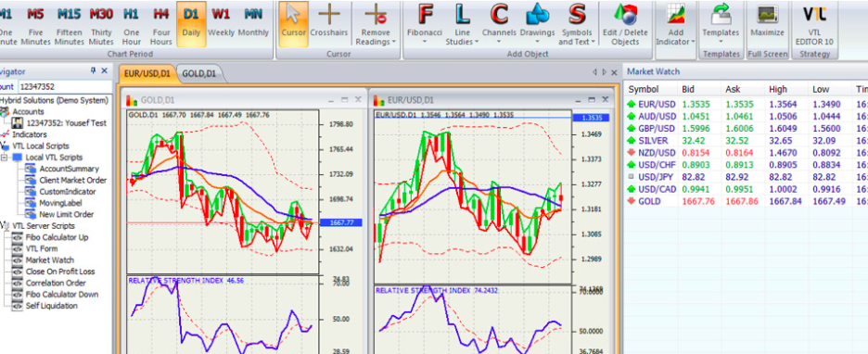868x354 pixels.
Task: Switch to the GOLD,D1 chart tab
Action: [198, 73]
